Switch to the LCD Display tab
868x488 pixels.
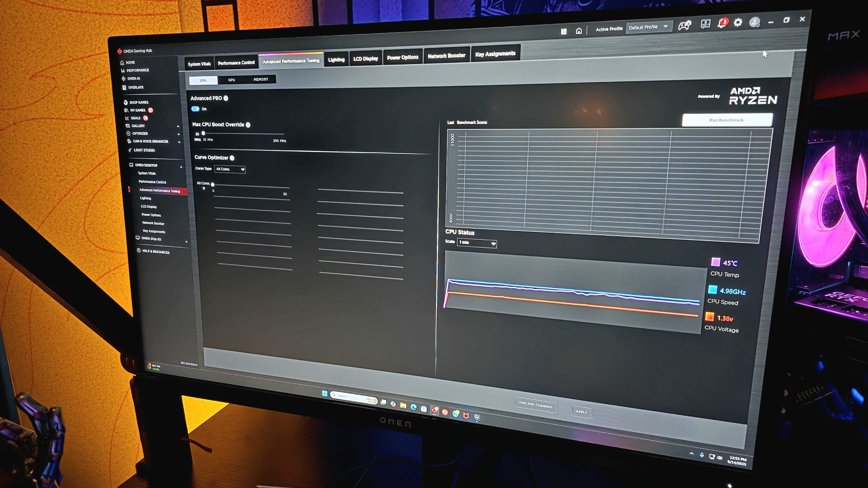tap(366, 59)
